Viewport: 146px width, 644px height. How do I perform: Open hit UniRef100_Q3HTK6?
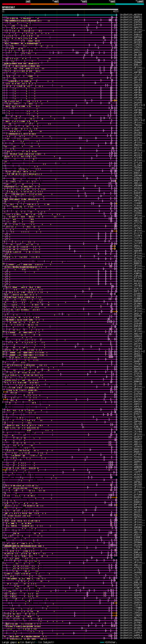pos(131,22)
